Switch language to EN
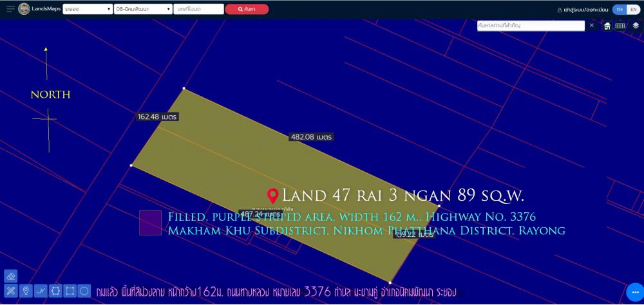 633,10
